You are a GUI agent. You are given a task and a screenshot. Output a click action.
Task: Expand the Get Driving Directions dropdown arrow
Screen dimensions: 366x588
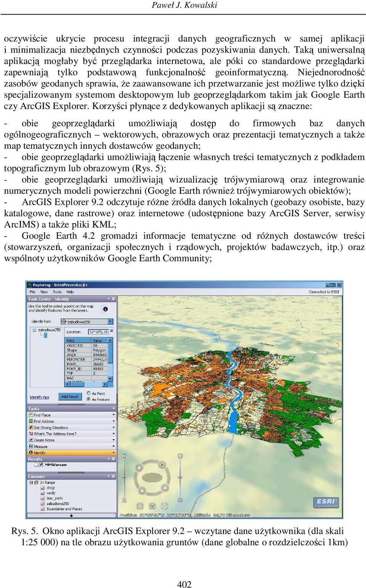pos(113,427)
